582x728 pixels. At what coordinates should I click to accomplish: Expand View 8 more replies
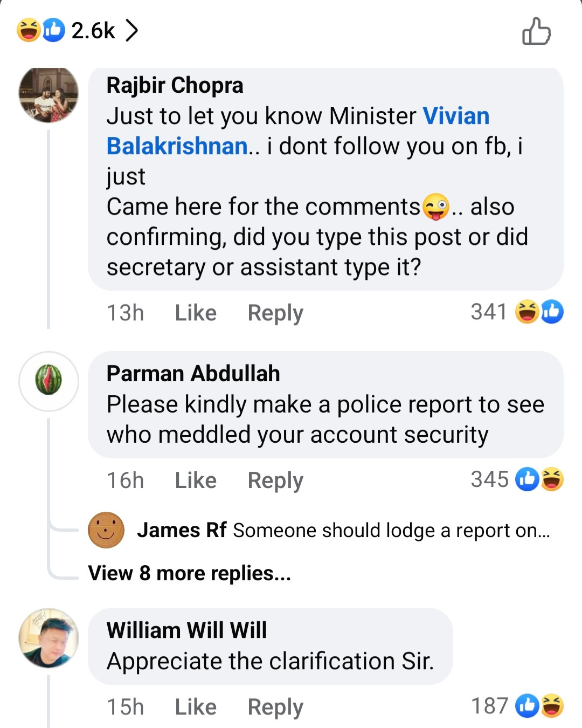coord(190,573)
